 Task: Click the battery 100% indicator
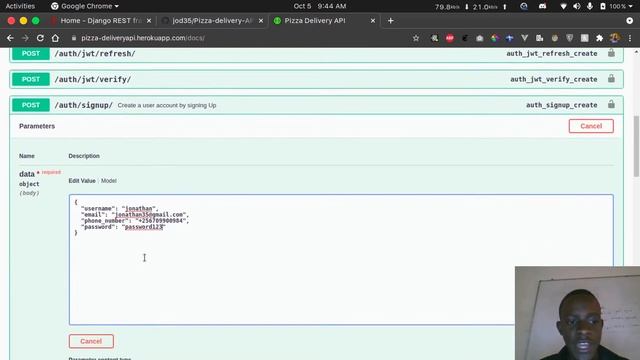(x=613, y=6)
